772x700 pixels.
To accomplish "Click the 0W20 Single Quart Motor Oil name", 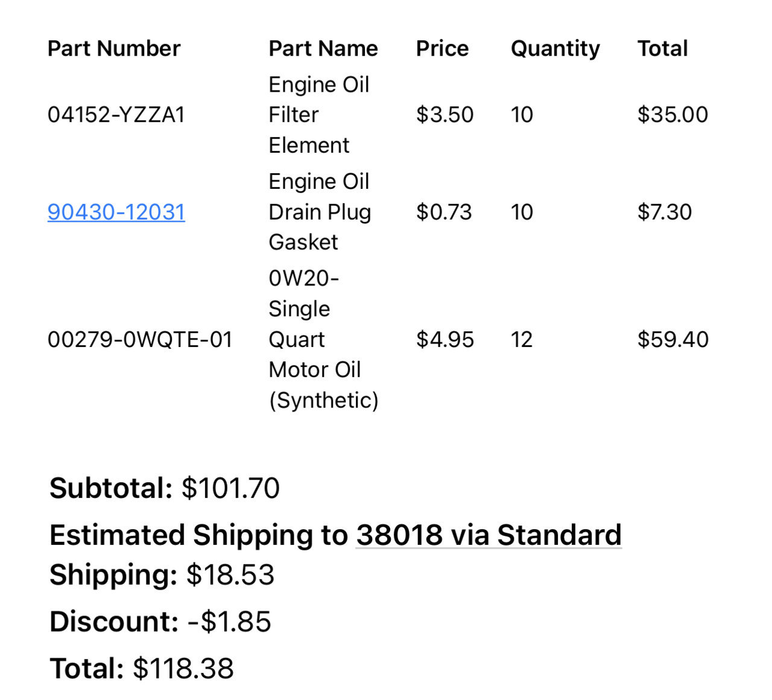I will tap(323, 340).
